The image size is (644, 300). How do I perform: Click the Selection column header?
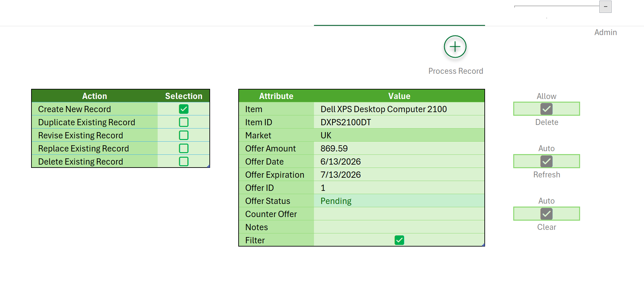click(184, 96)
